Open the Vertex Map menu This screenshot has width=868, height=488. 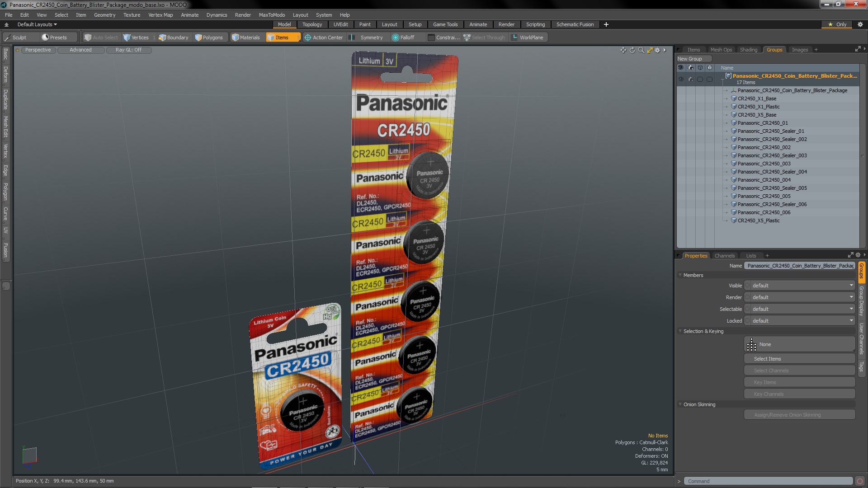tap(160, 15)
